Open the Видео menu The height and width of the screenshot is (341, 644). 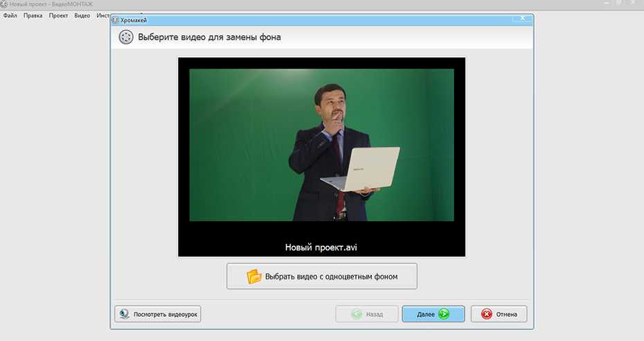82,15
